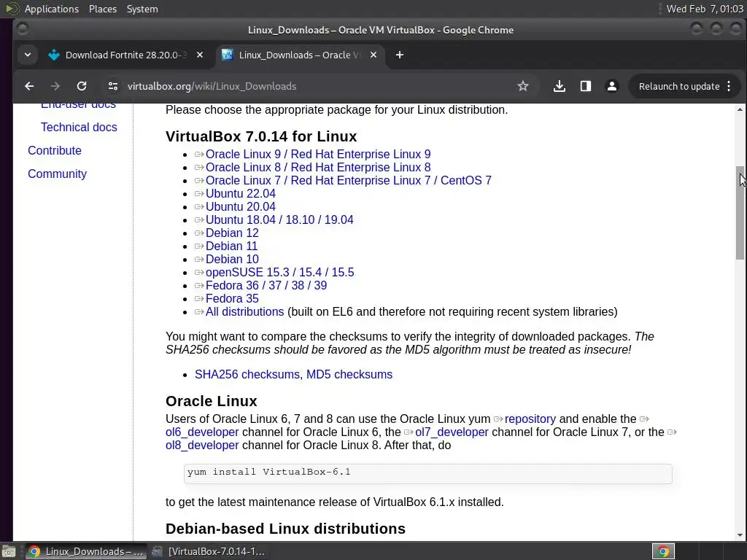Click the scrollbar down arrow

[740, 535]
